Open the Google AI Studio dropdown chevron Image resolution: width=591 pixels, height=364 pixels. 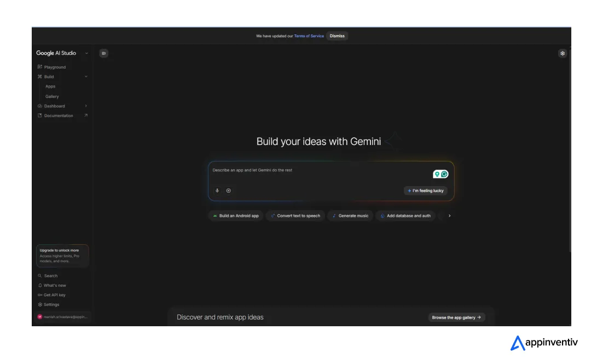86,53
